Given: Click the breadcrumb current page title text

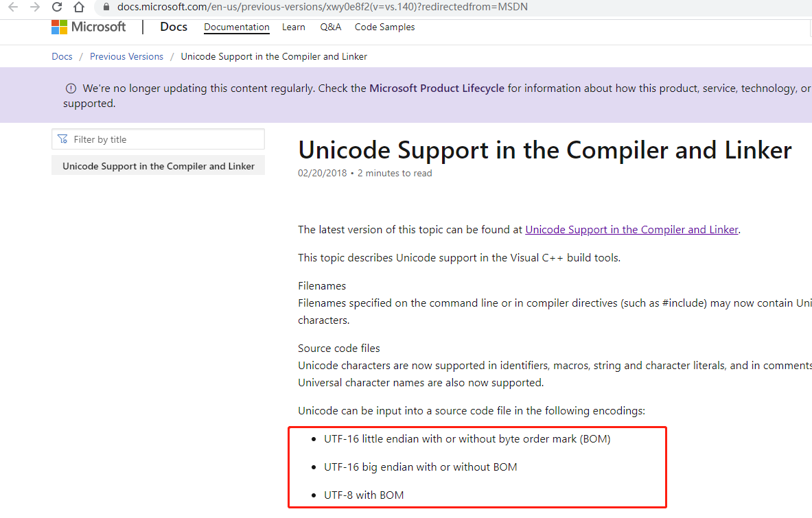Looking at the screenshot, I should click(x=274, y=56).
